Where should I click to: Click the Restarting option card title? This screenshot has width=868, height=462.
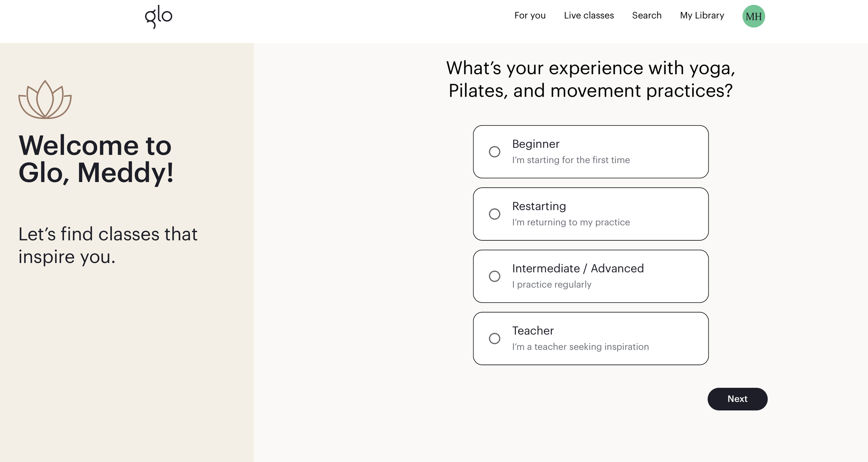pyautogui.click(x=539, y=206)
